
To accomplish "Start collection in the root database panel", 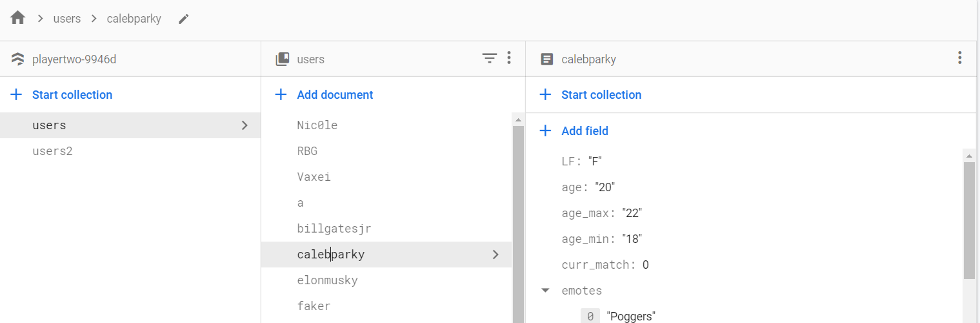I will point(72,95).
